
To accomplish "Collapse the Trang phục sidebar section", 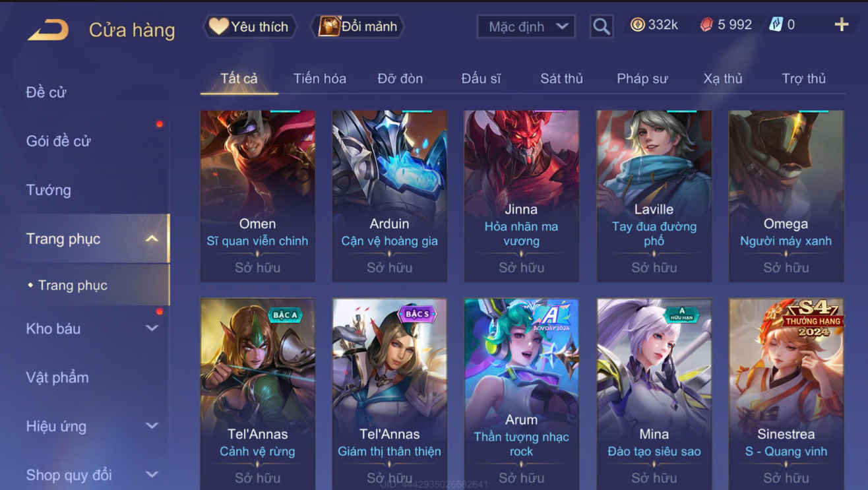I will coord(151,239).
